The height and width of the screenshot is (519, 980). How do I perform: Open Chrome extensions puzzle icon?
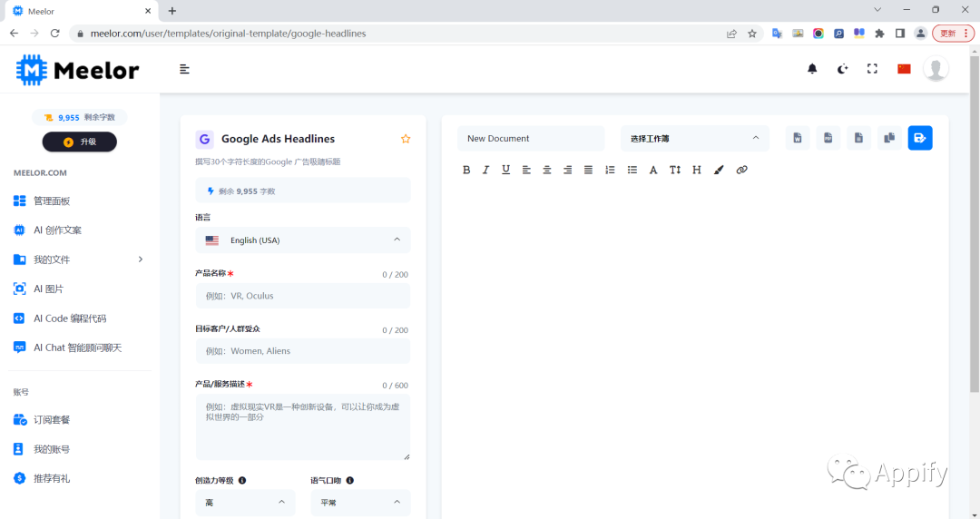879,34
